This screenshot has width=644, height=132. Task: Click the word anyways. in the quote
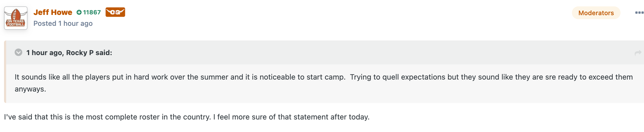[30, 89]
